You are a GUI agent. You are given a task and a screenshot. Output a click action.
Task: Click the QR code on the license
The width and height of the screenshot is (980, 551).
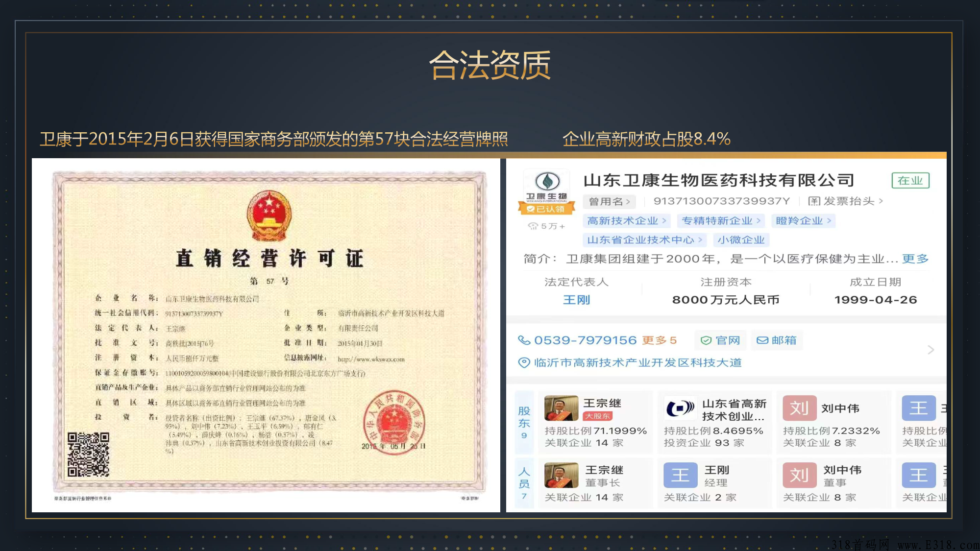88,455
